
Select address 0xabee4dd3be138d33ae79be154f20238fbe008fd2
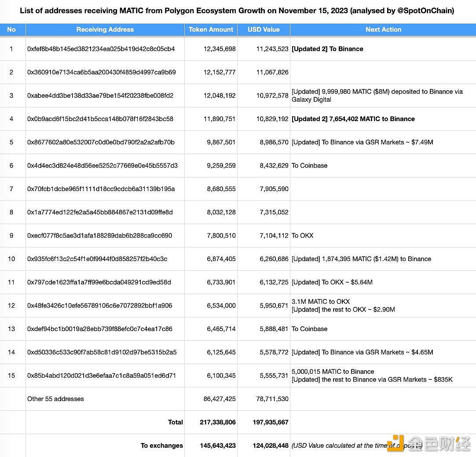click(x=100, y=96)
